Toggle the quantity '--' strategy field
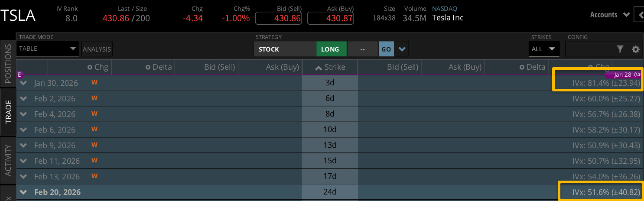Image resolution: width=644 pixels, height=201 pixels. pyautogui.click(x=362, y=49)
